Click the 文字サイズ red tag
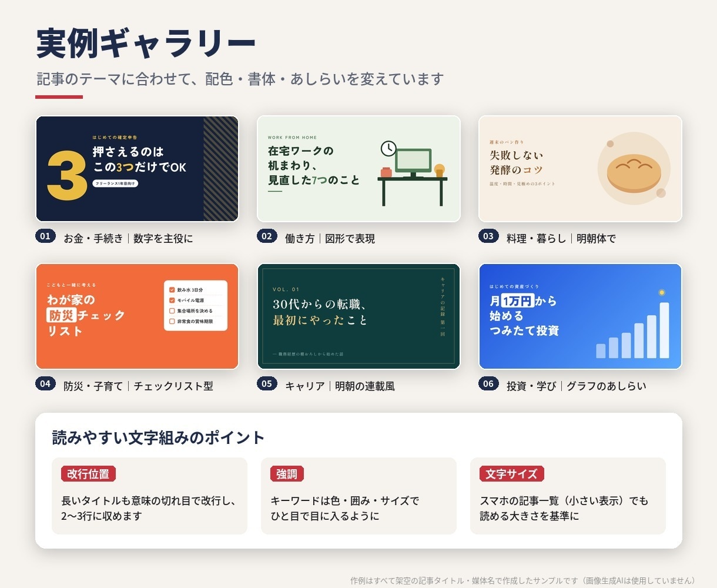This screenshot has width=717, height=588. [512, 474]
